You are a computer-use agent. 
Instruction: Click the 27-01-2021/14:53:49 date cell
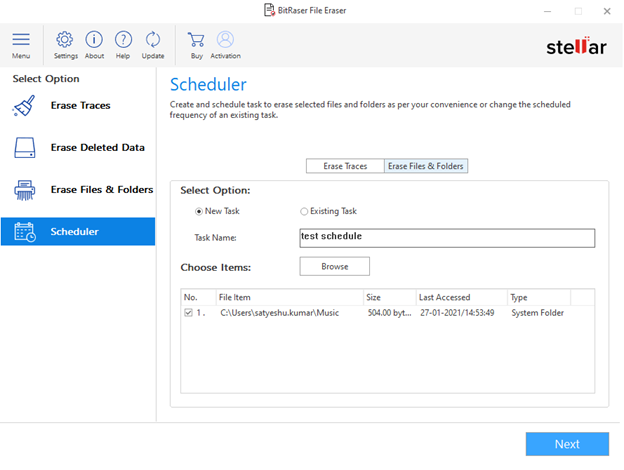(457, 313)
